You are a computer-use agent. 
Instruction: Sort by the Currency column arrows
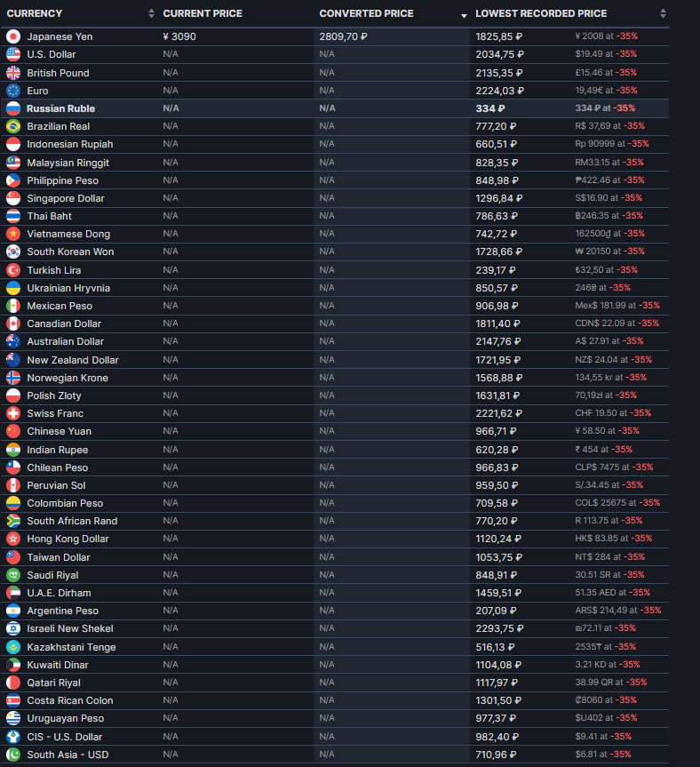151,13
